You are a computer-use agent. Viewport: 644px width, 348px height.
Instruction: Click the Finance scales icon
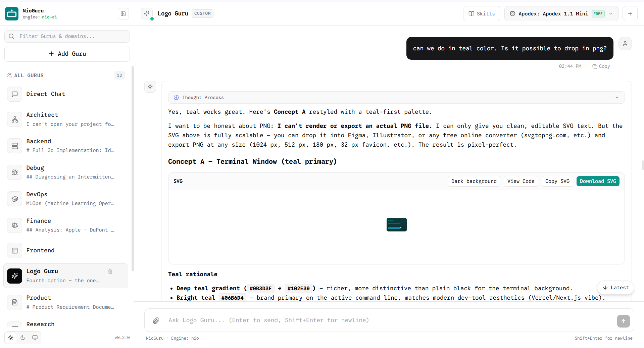[15, 226]
